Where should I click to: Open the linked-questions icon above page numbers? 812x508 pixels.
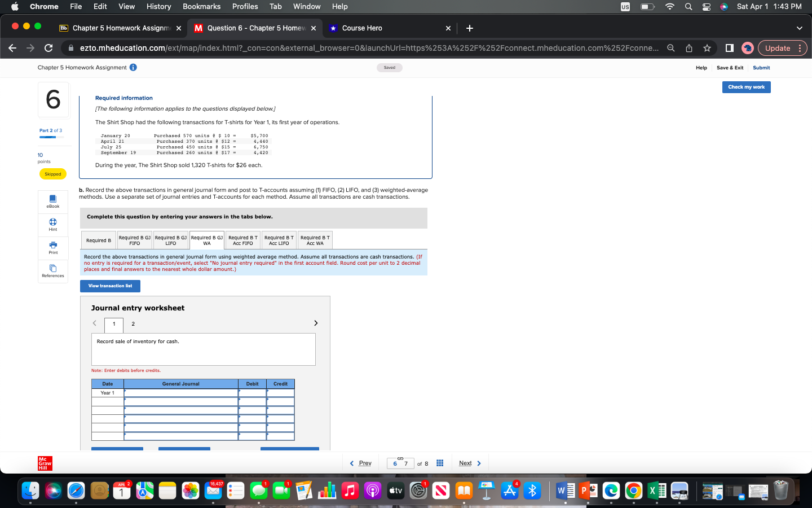tap(400, 458)
